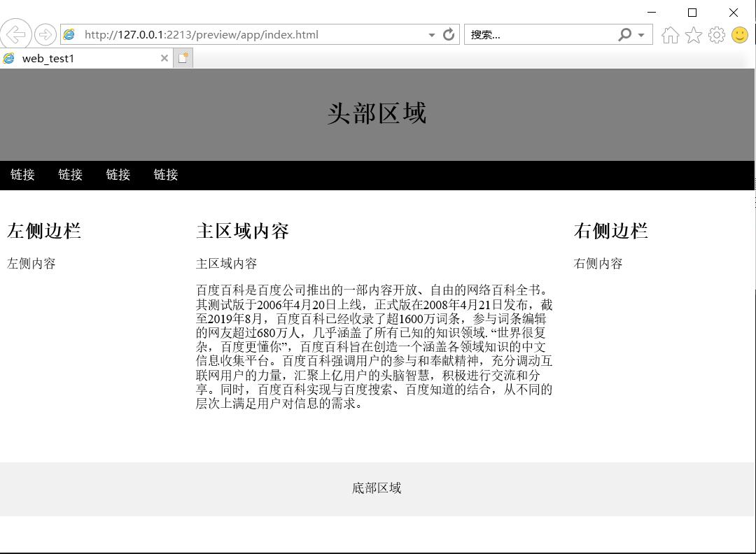This screenshot has height=554, width=756.
Task: Click the smiley feedback icon
Action: pos(738,34)
